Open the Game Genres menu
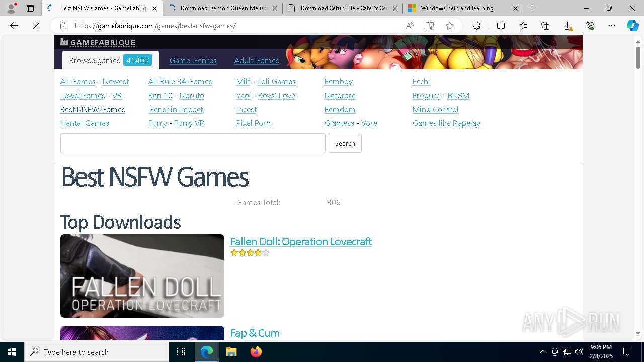 coord(193,60)
